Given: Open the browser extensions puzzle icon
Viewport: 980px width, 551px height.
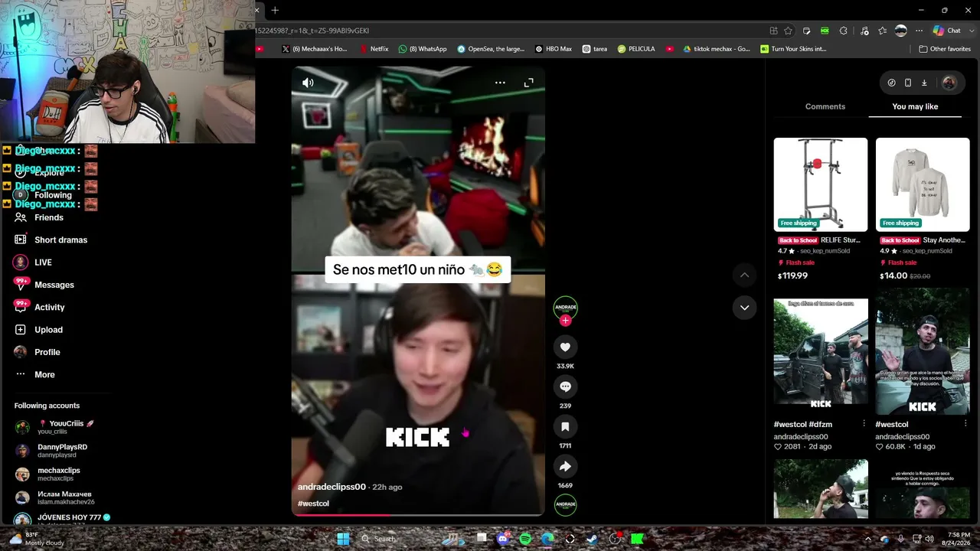Looking at the screenshot, I should click(x=844, y=31).
